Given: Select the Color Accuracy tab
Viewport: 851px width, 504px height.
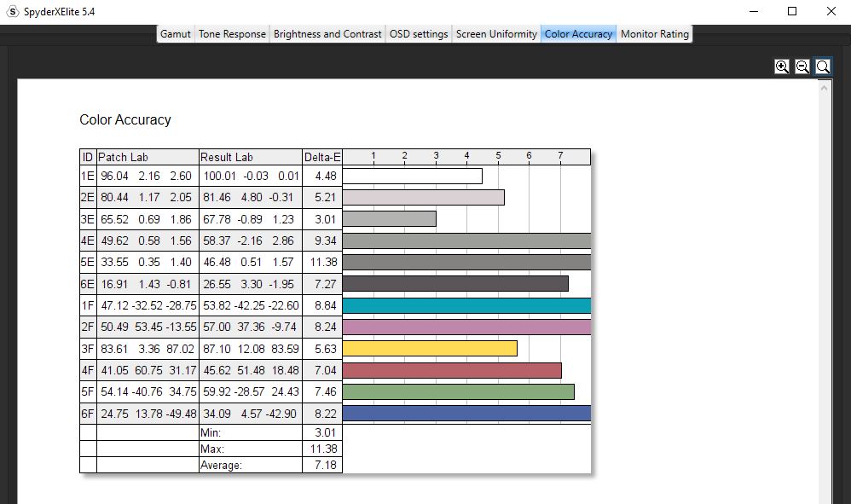Looking at the screenshot, I should (578, 34).
